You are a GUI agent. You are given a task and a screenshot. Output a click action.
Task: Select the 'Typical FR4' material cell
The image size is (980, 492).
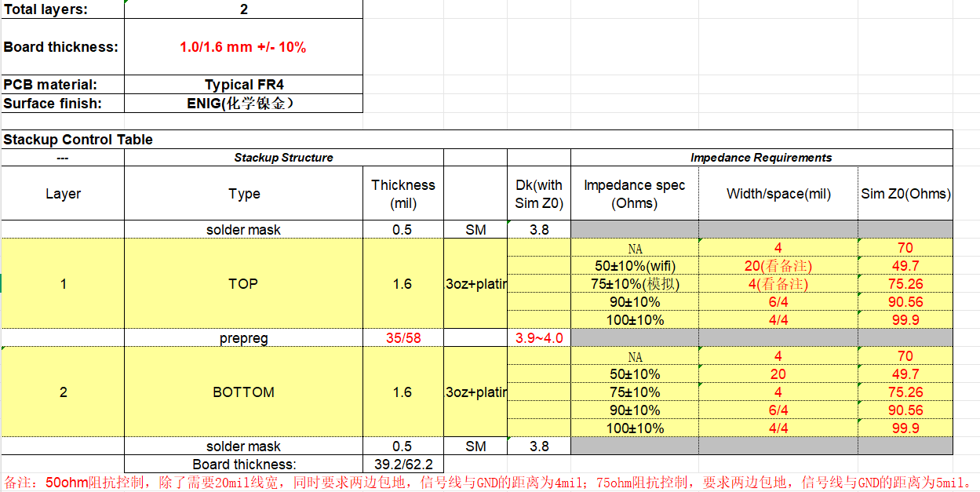click(243, 85)
